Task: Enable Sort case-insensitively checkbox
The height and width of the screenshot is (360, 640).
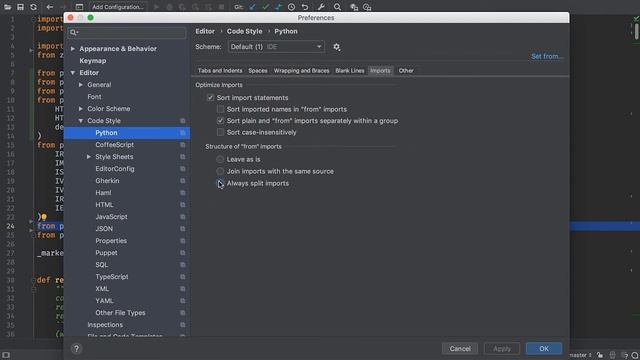Action: pos(220,132)
